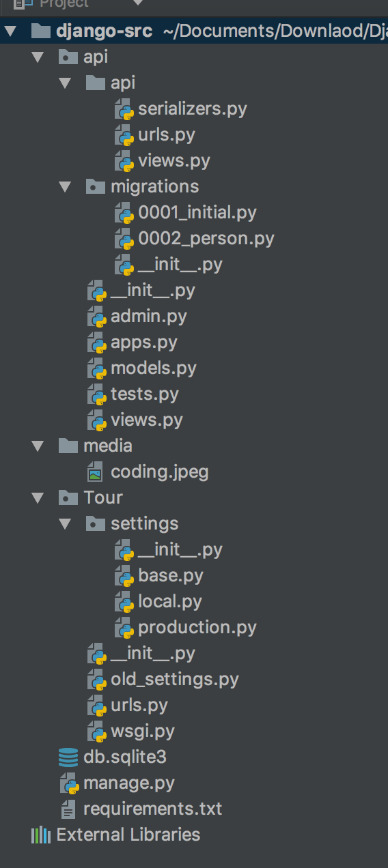Collapse the migrations folder
The width and height of the screenshot is (388, 868).
[x=65, y=186]
